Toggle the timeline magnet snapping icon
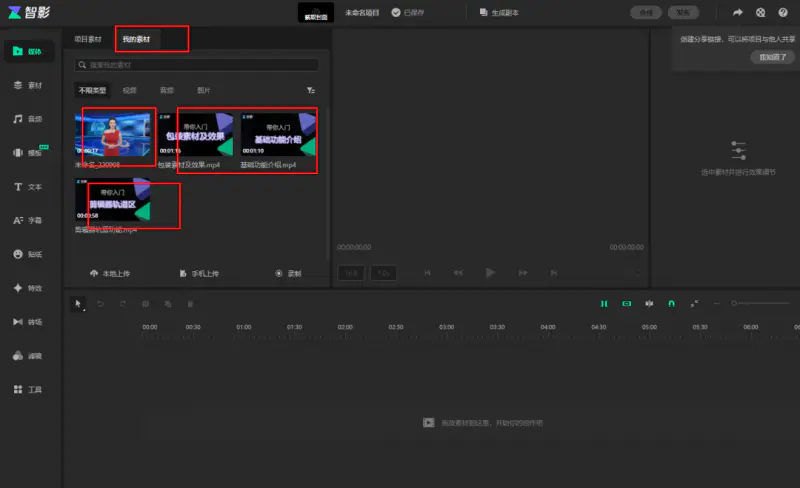Screen dimensions: 800x488 [672, 303]
